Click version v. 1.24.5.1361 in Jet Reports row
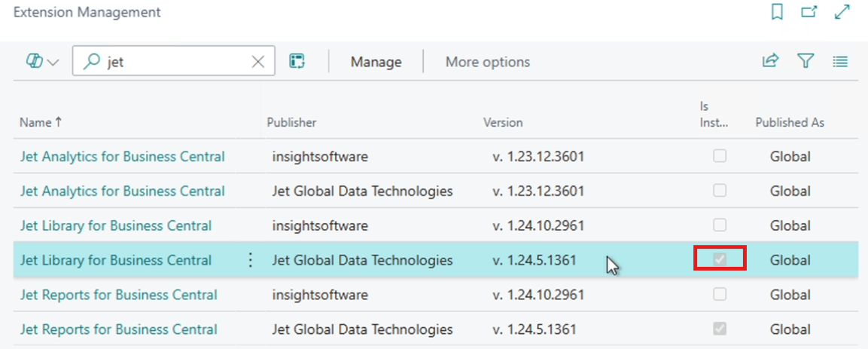The height and width of the screenshot is (349, 868). (535, 329)
